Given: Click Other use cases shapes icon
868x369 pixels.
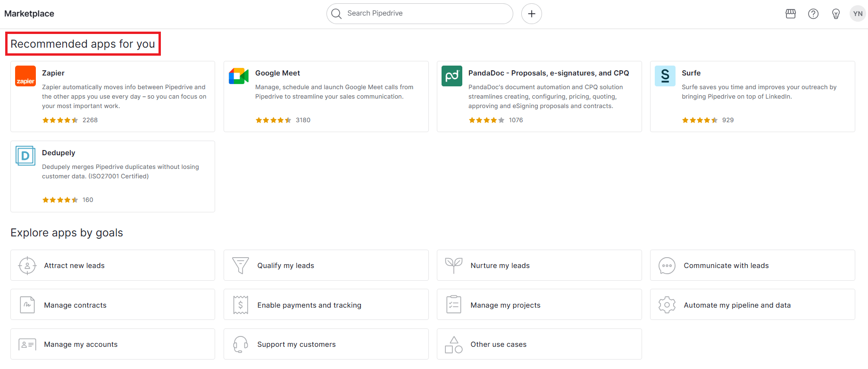Looking at the screenshot, I should pyautogui.click(x=454, y=345).
